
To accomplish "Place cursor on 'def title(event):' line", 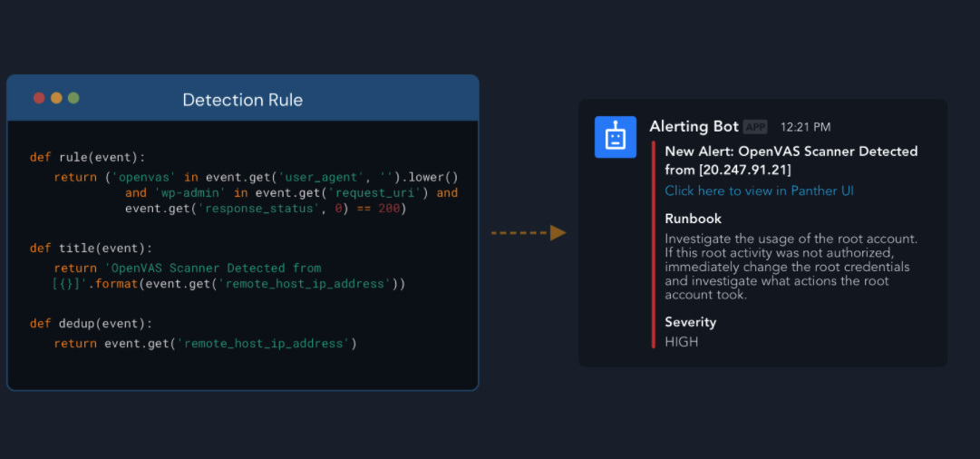I will coord(91,248).
